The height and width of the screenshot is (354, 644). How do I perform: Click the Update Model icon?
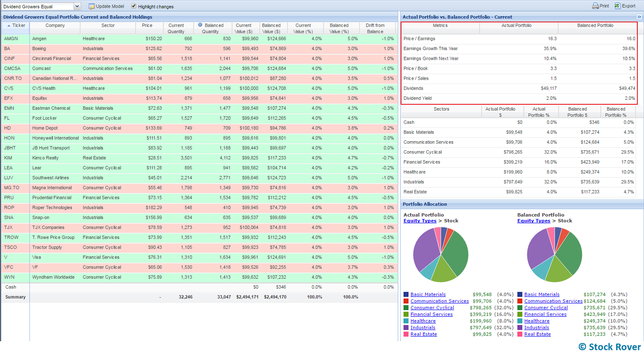point(92,6)
